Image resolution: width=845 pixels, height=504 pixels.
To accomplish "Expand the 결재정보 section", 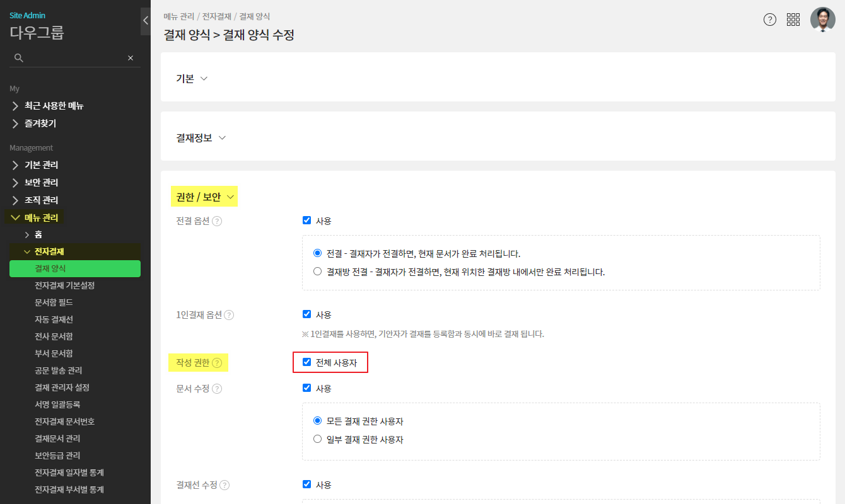I will (x=201, y=138).
